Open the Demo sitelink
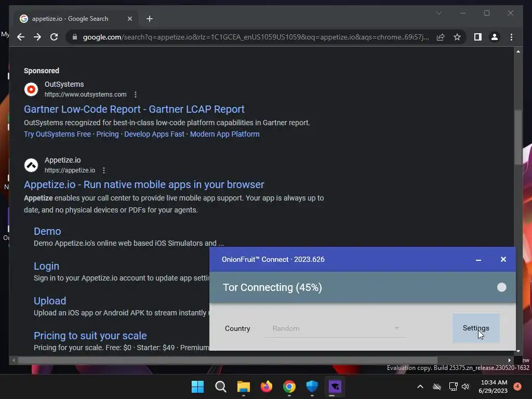Viewport: 532px width, 399px height. tap(47, 231)
